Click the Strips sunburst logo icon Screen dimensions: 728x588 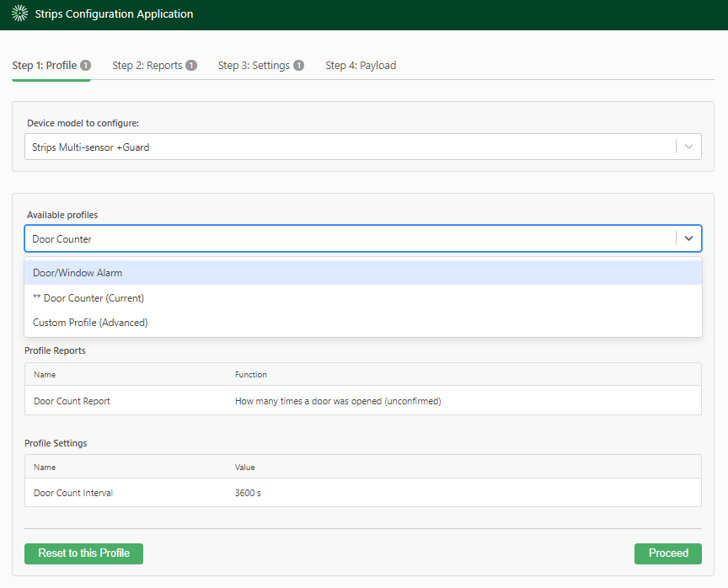click(x=19, y=14)
